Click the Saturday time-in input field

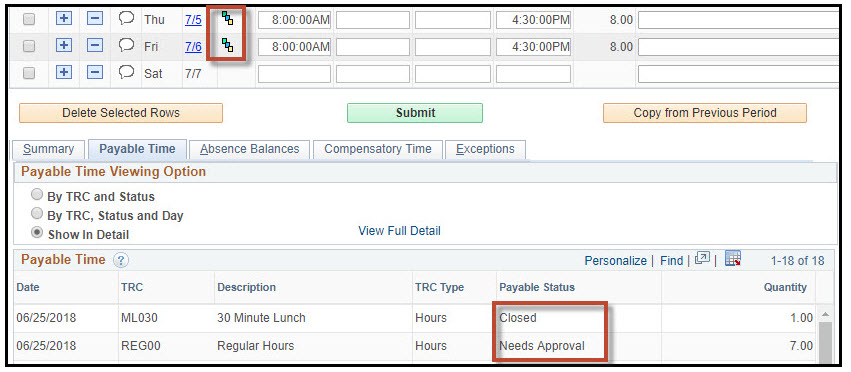[x=294, y=74]
